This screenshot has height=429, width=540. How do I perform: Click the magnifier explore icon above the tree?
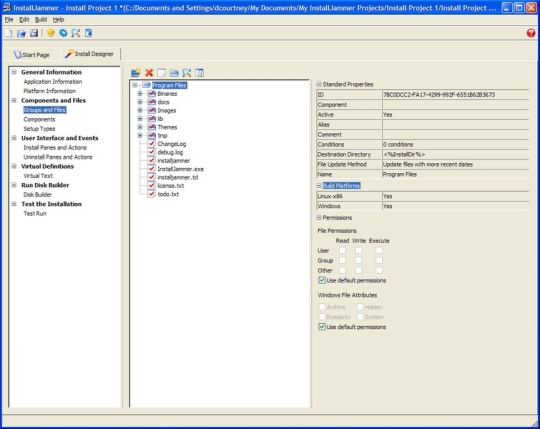(x=187, y=73)
